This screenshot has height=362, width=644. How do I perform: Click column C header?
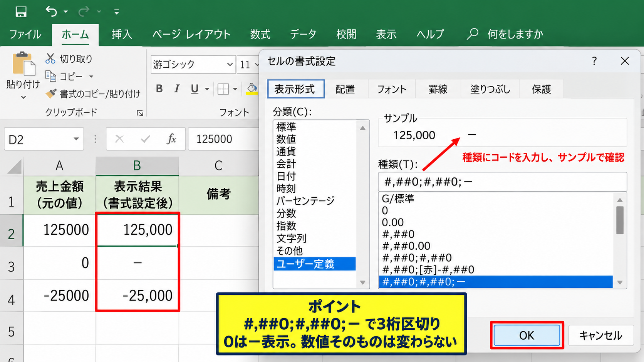coord(218,165)
